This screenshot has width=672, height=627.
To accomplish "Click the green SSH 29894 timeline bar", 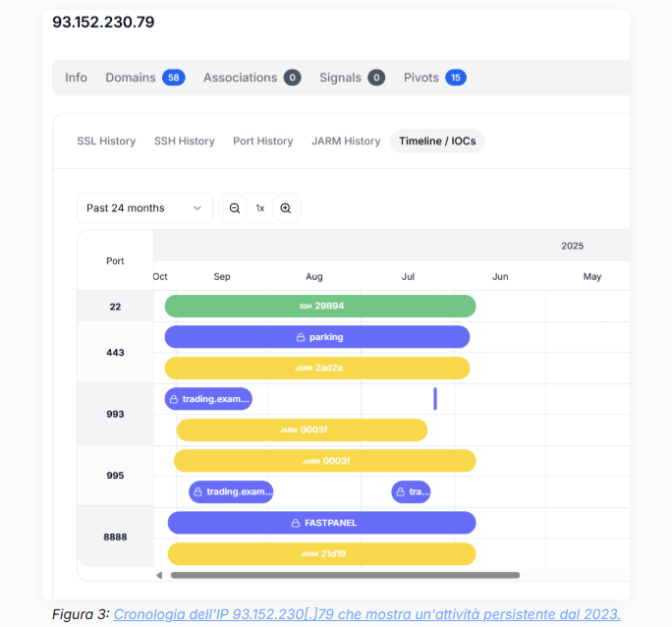I will 320,306.
